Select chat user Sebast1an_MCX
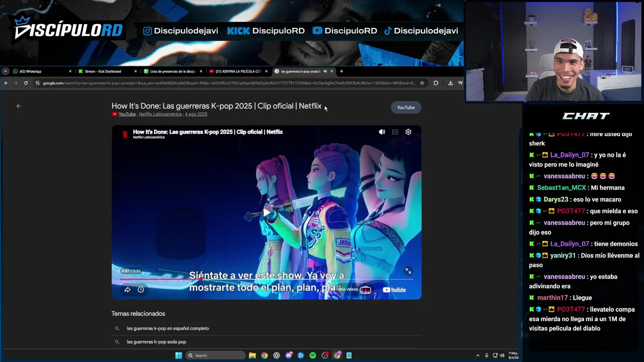The image size is (644, 362). pyautogui.click(x=561, y=188)
